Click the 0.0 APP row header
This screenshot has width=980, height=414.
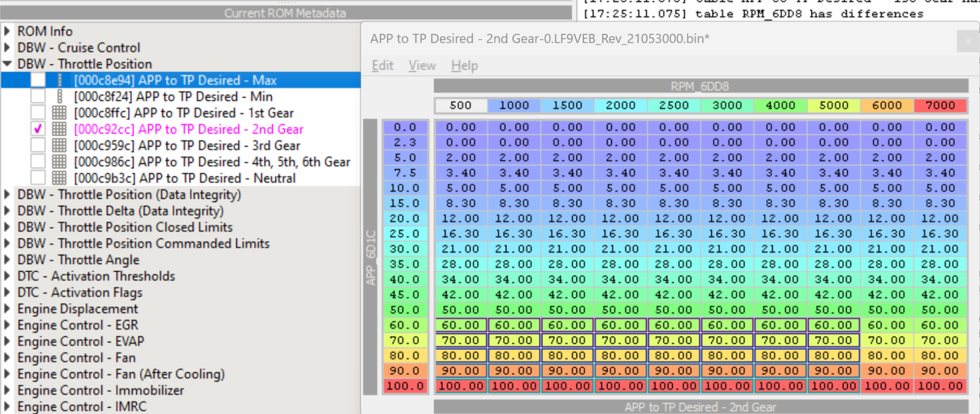pos(405,127)
